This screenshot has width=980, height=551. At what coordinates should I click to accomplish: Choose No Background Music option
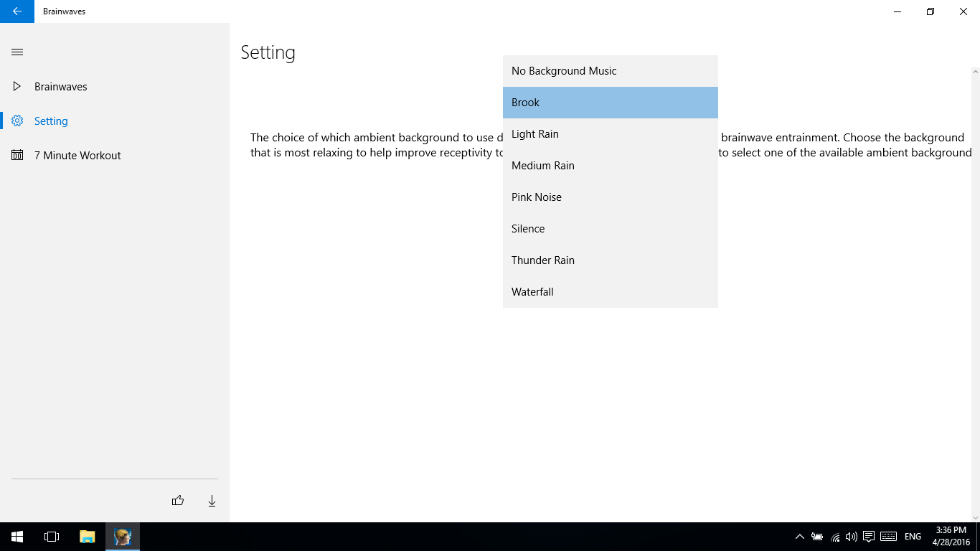(611, 71)
